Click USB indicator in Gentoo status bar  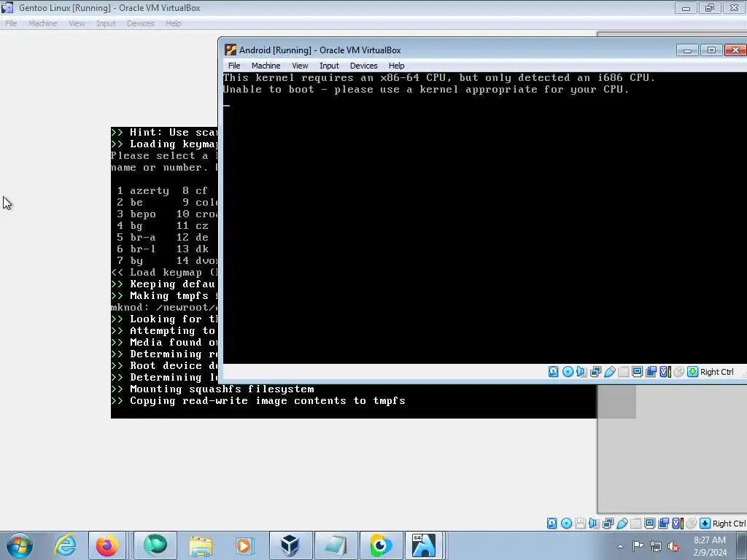622,524
